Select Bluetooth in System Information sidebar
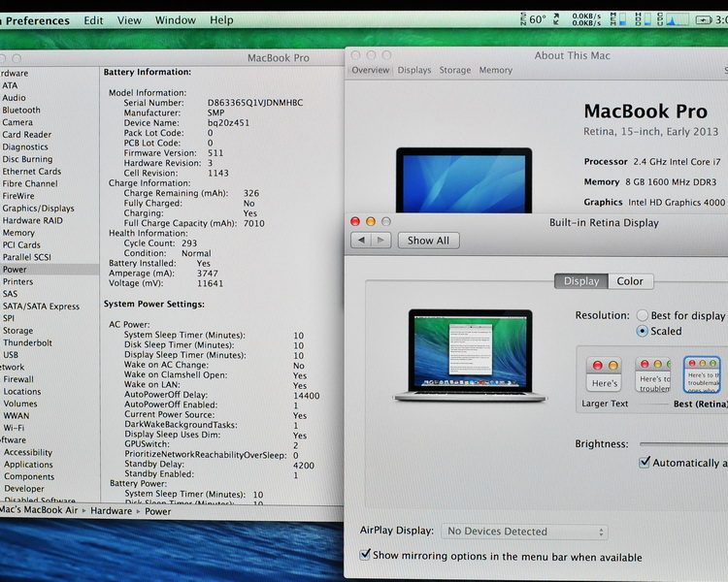This screenshot has width=728, height=582. [21, 110]
